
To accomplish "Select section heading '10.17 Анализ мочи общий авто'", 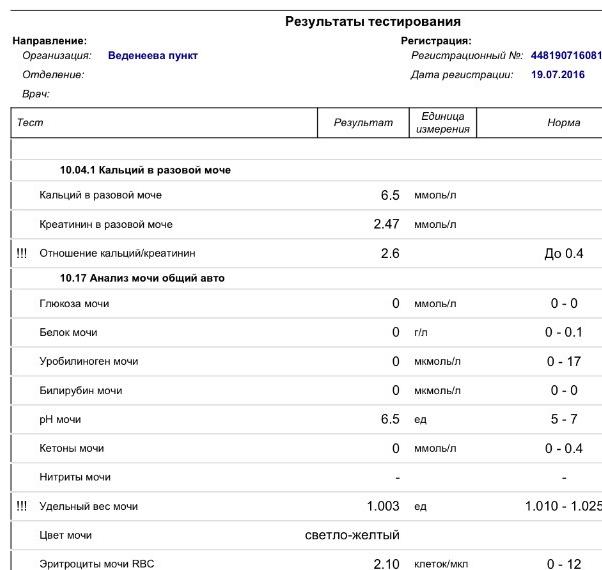I will pos(142,278).
